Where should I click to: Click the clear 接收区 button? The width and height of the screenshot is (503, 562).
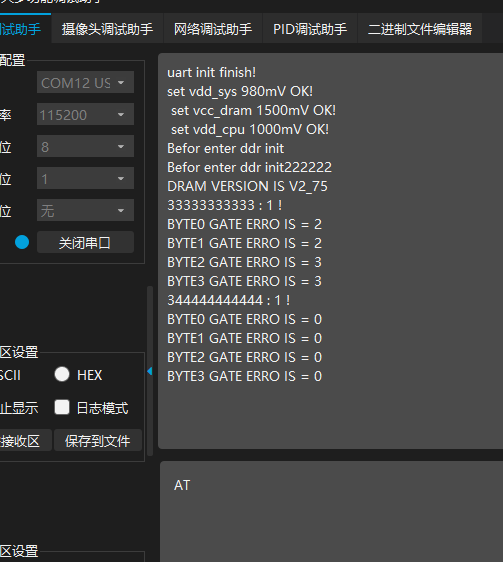coord(25,440)
